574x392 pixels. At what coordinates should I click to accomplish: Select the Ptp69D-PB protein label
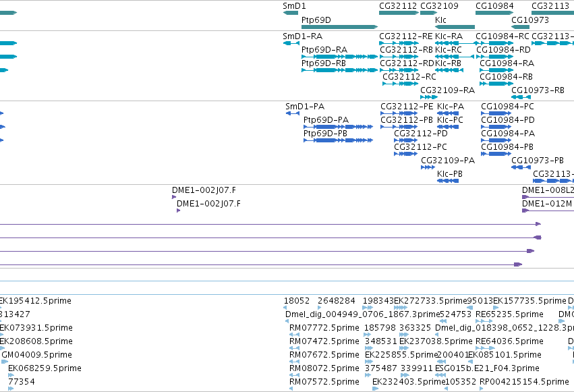(325, 134)
